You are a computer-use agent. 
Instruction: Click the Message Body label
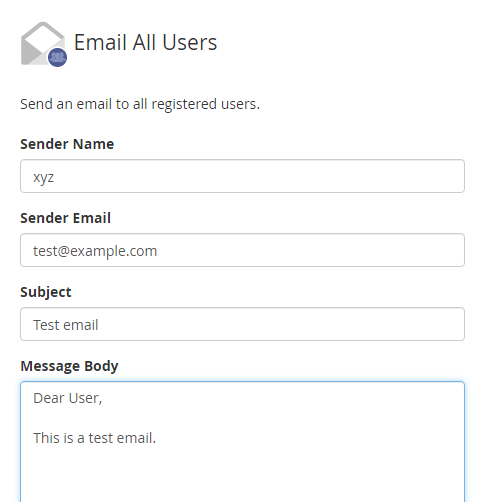click(69, 366)
